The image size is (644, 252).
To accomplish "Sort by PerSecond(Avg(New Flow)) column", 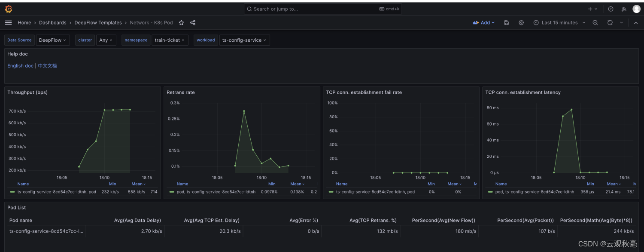I will click(x=444, y=220).
